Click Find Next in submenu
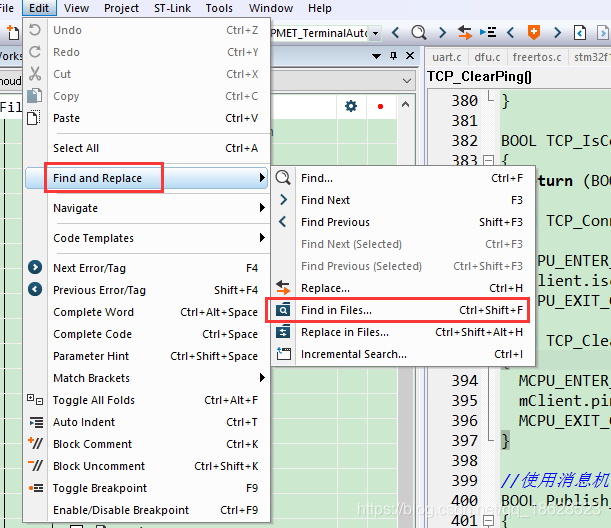Screen dimensions: 611x528 tap(403, 200)
